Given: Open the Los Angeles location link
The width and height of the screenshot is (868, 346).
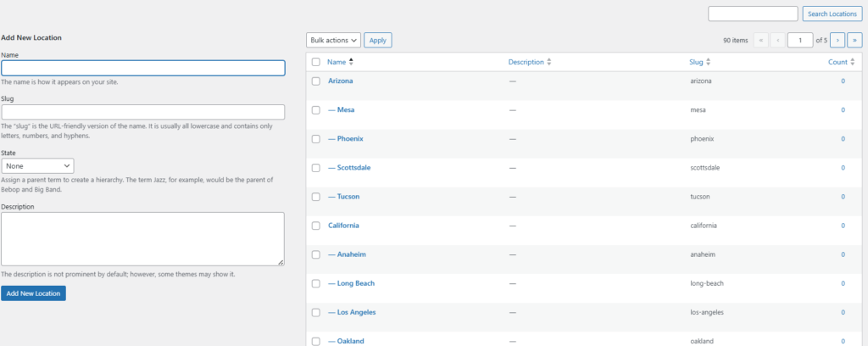Looking at the screenshot, I should (352, 312).
